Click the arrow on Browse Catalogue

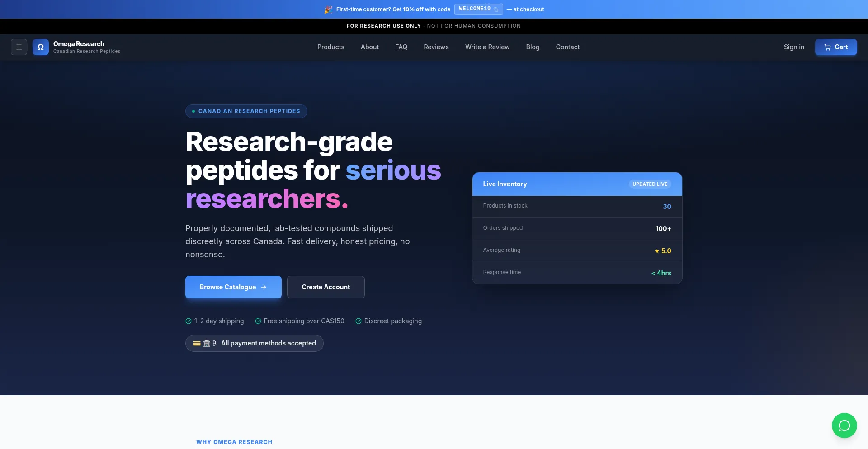(264, 287)
